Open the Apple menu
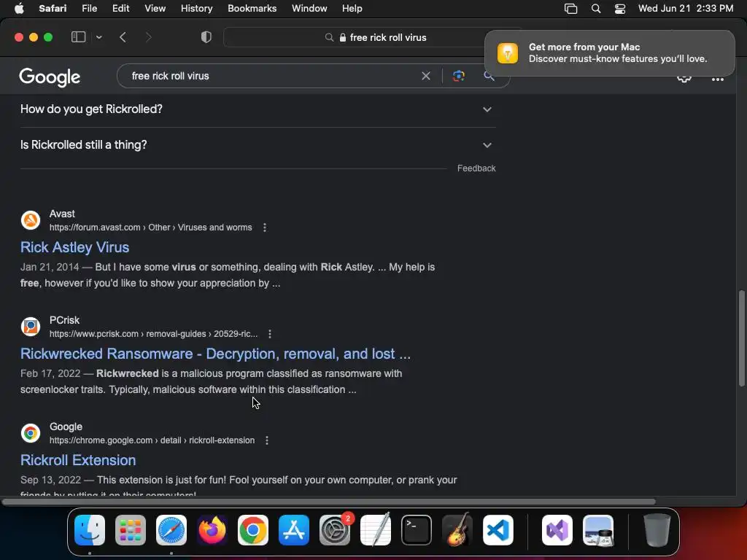 19,9
